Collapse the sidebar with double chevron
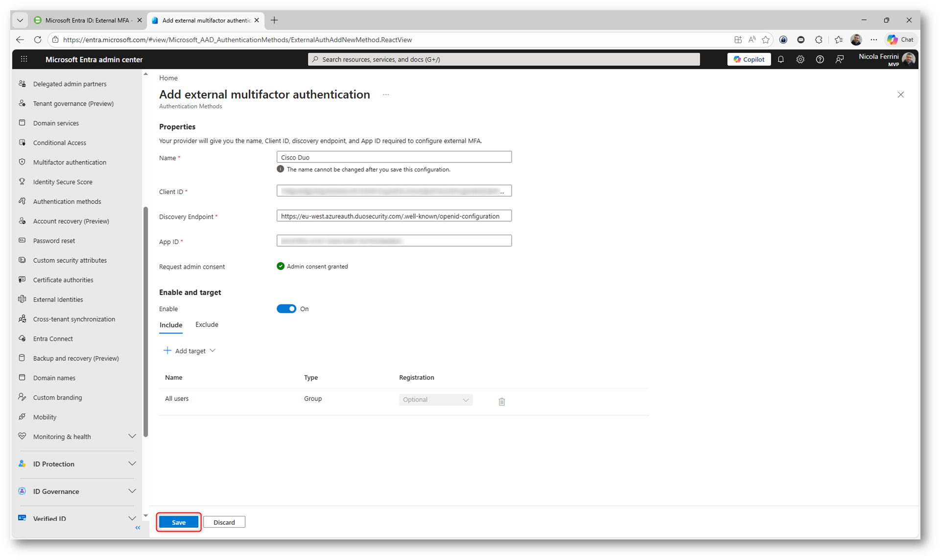Viewport: 941px width, 560px height. click(x=138, y=528)
